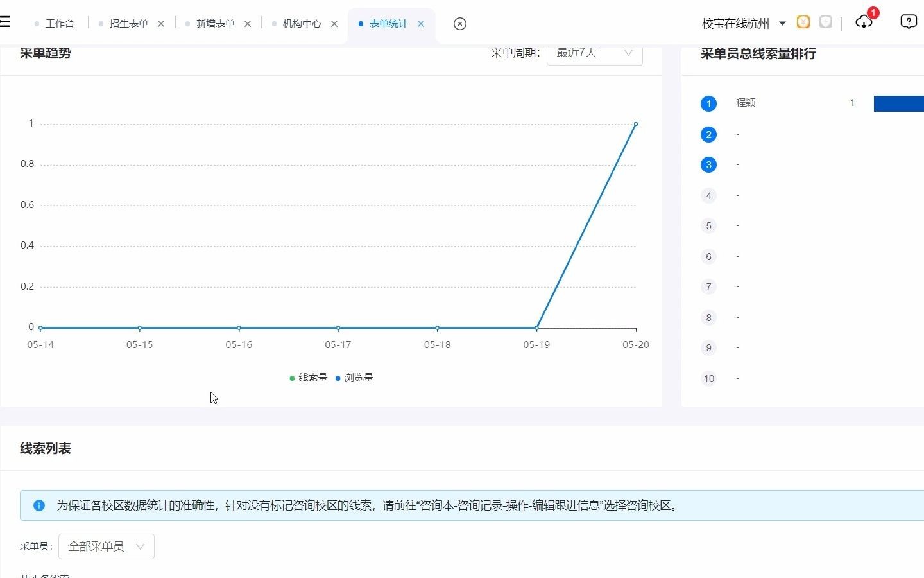Viewport: 924px width, 578px height.
Task: Click the blue progress bar for 程颖
Action: tap(899, 103)
